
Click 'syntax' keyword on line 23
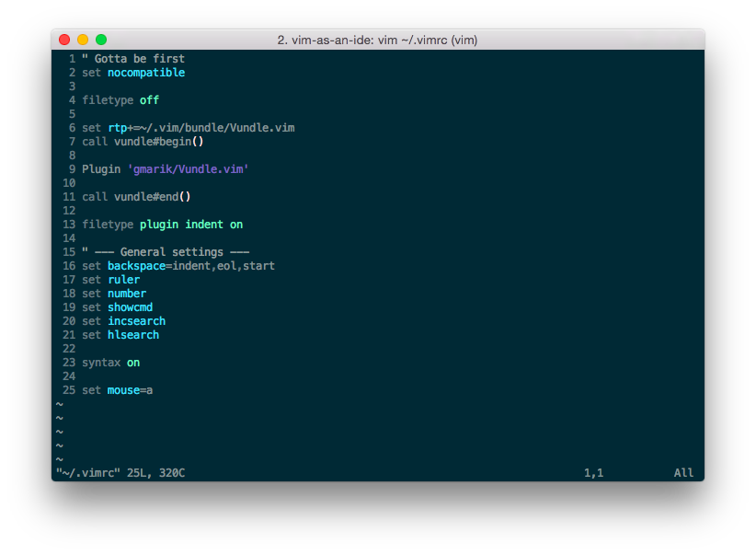[x=101, y=363]
